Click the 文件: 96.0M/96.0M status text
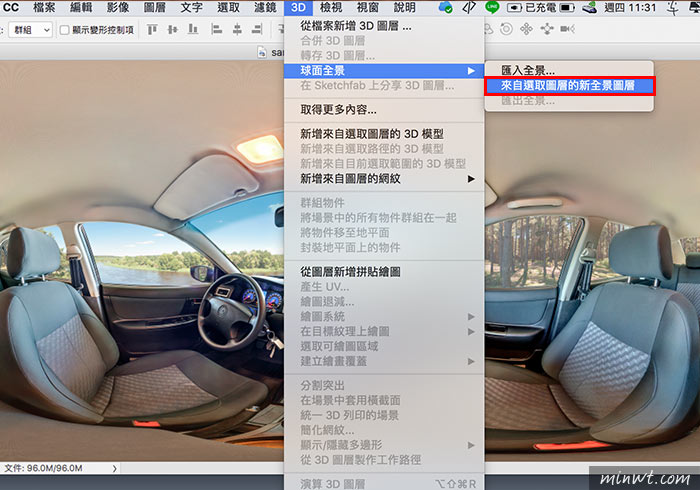Viewport: 700px width, 490px height. 43,468
